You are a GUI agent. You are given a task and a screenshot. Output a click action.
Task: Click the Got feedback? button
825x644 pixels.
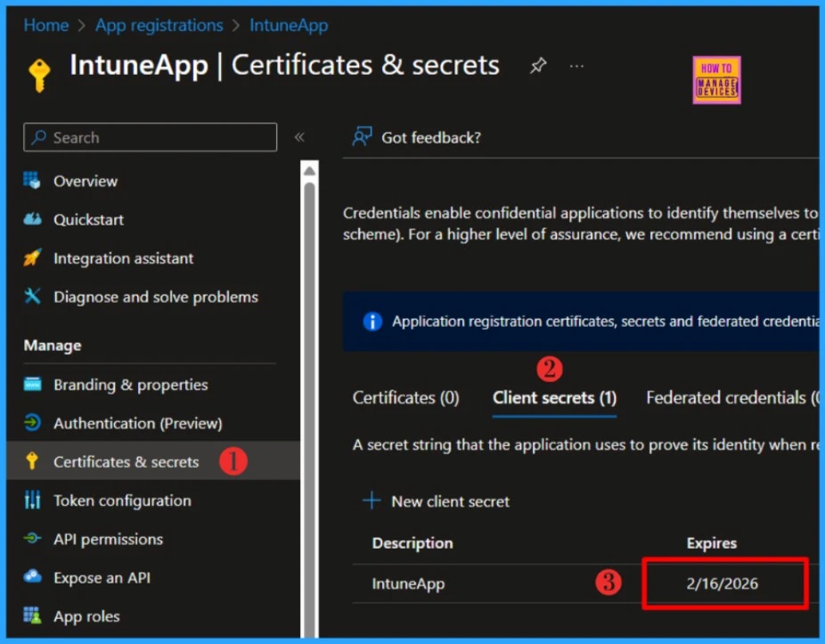point(416,137)
